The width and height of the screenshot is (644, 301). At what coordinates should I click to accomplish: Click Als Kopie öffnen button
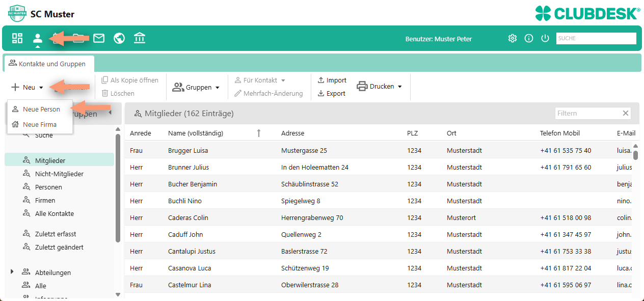(130, 80)
